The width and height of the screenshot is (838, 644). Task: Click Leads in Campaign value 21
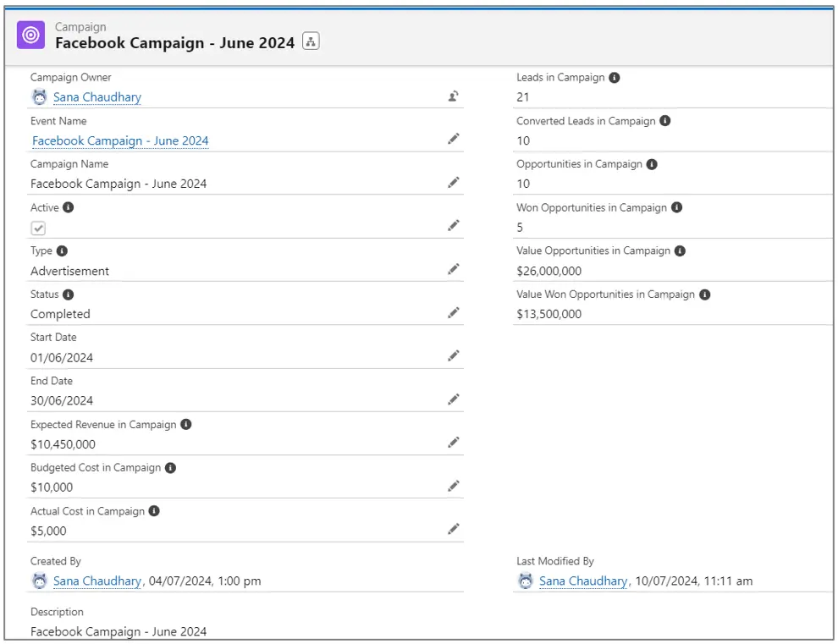coord(522,97)
